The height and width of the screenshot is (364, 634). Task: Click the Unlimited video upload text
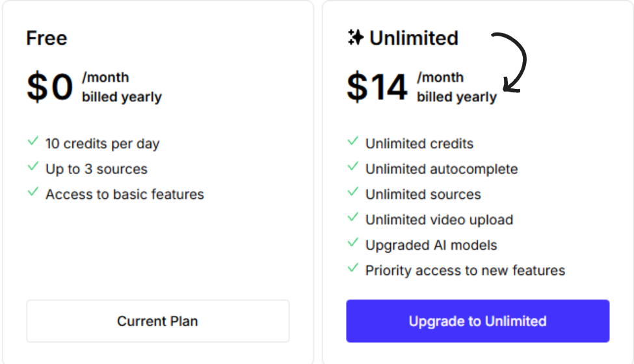(439, 220)
